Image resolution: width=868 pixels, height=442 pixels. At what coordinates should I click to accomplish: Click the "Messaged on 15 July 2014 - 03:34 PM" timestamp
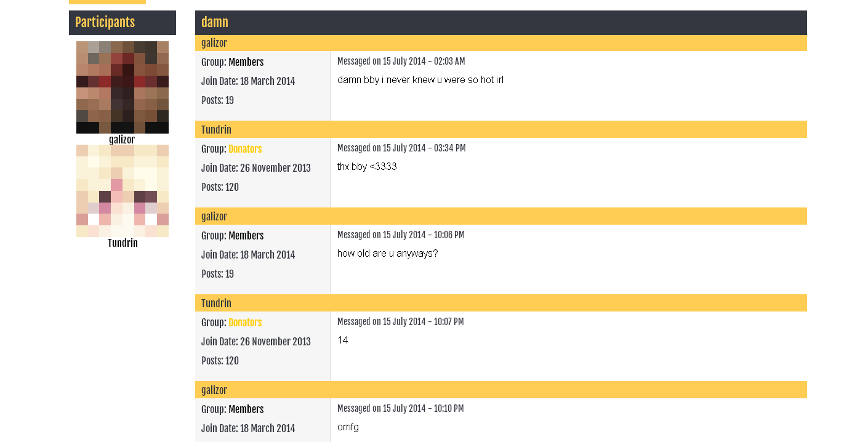coord(401,148)
